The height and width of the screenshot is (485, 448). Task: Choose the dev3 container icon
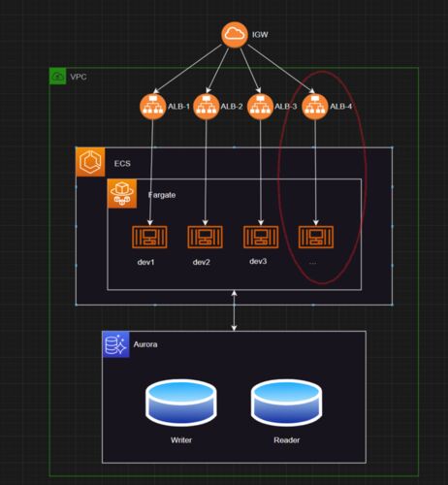[261, 237]
